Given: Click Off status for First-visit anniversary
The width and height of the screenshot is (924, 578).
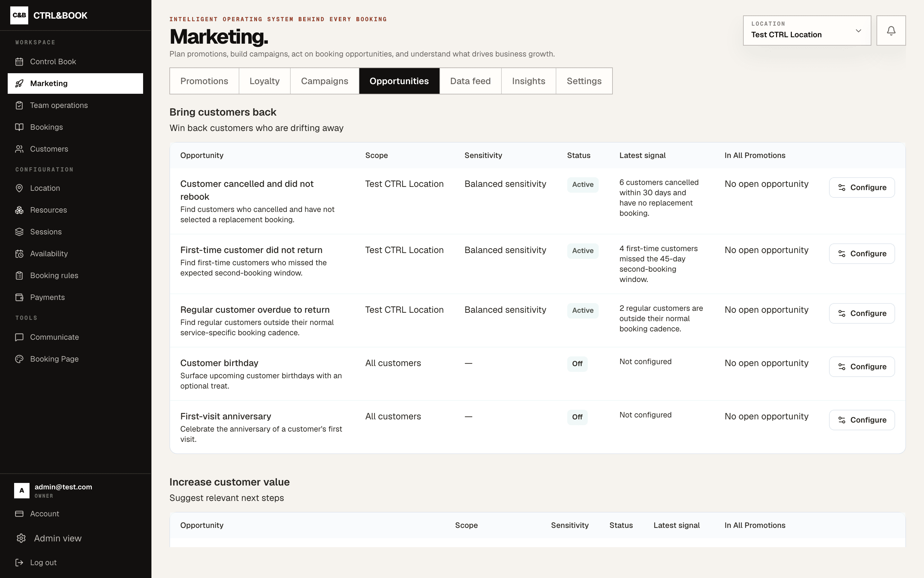Looking at the screenshot, I should pyautogui.click(x=577, y=417).
